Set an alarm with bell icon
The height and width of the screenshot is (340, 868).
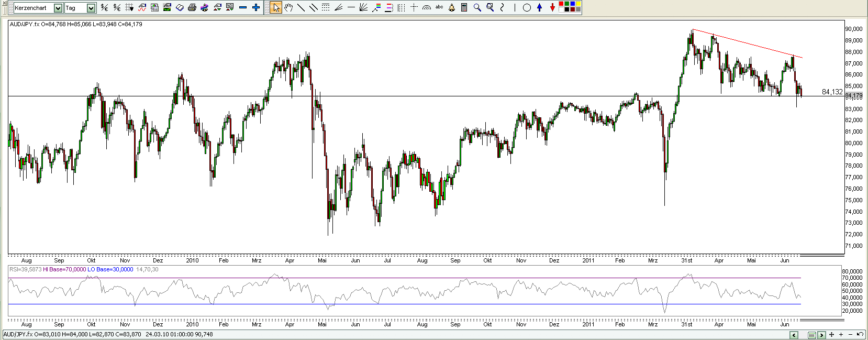(452, 7)
